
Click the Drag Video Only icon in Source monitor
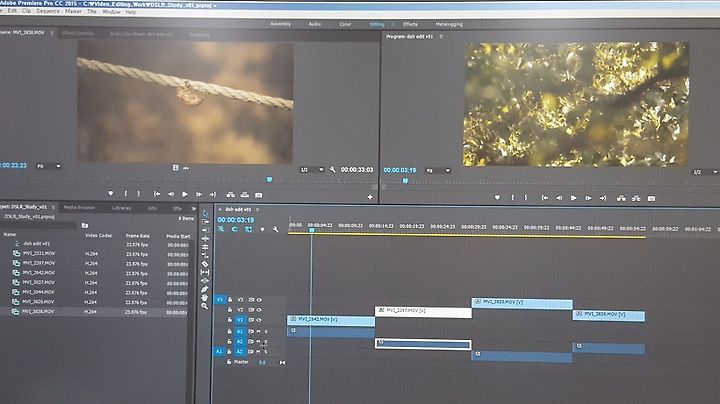[x=175, y=168]
